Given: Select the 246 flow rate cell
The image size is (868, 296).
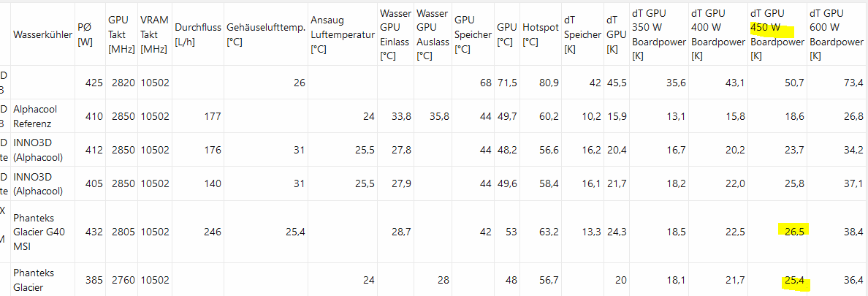Looking at the screenshot, I should [x=212, y=232].
